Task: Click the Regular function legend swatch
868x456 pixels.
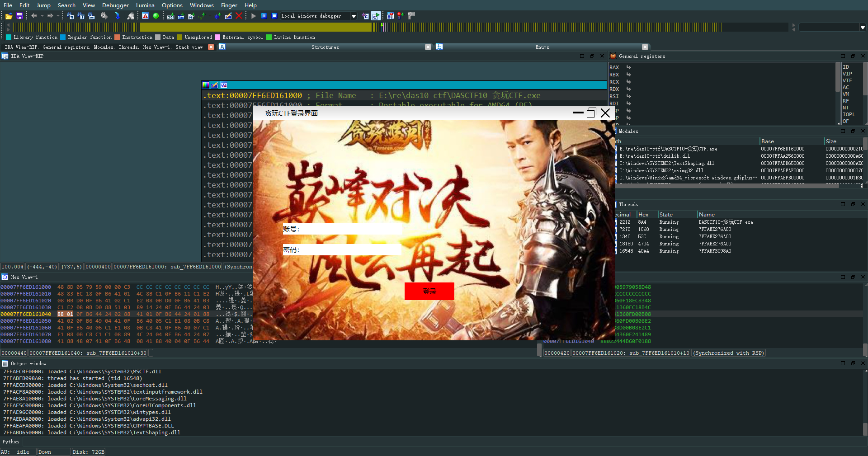Action: [x=63, y=37]
